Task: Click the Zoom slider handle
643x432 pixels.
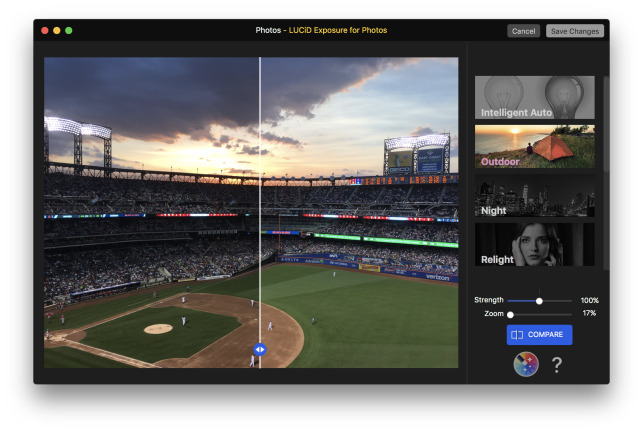Action: [510, 314]
